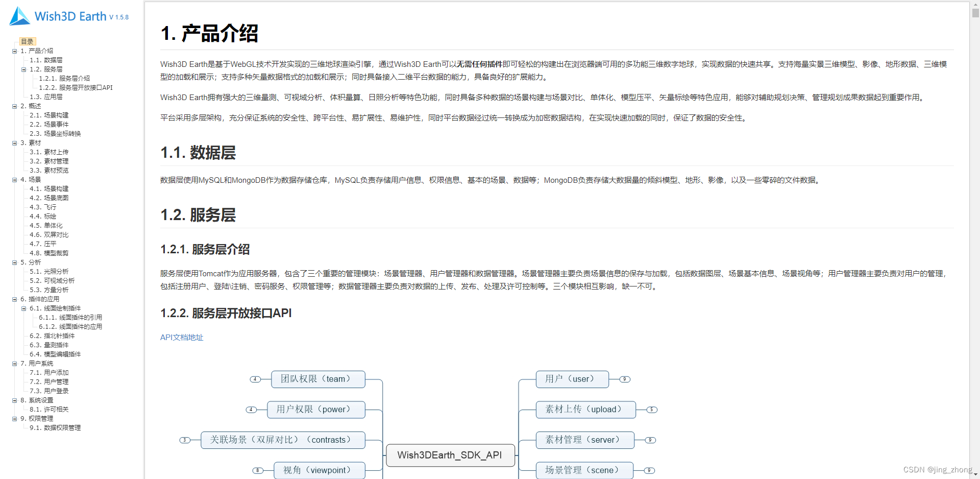Open '6.1.2. 线面插件的应用' entry

tap(70, 327)
